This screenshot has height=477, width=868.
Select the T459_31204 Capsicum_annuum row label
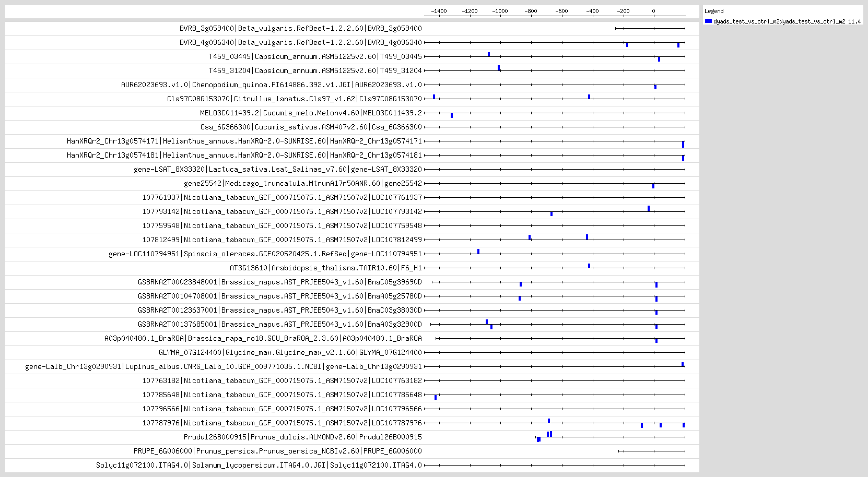(x=315, y=70)
